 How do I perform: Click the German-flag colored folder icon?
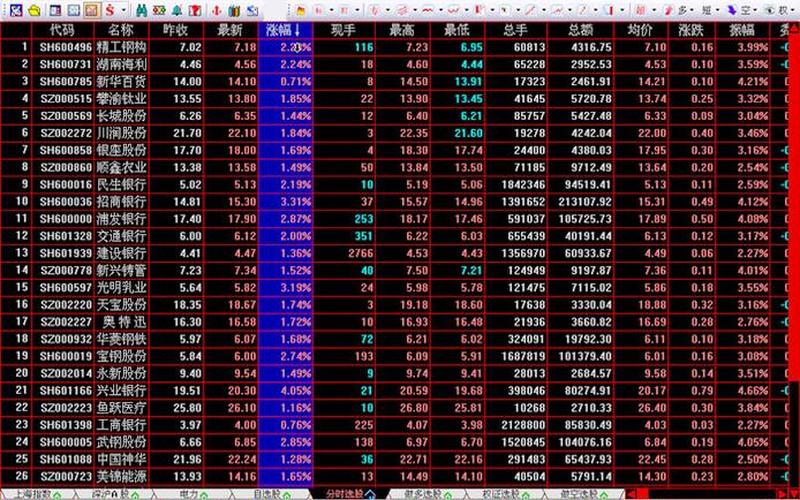point(301,11)
